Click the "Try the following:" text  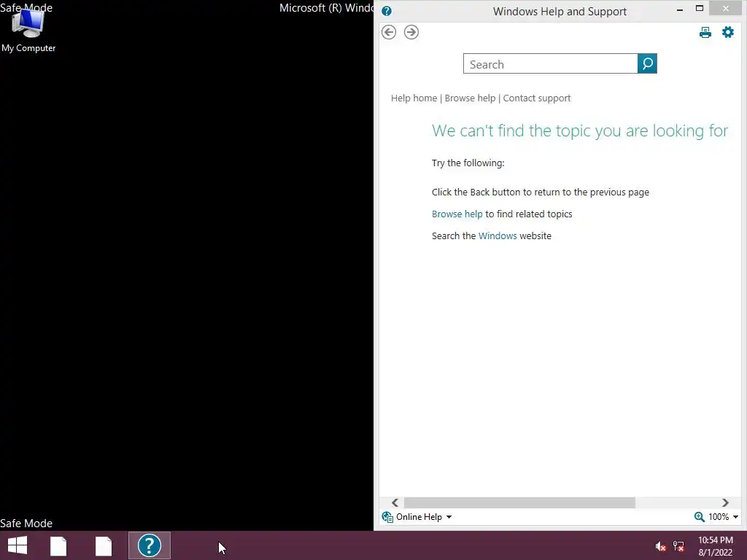coord(468,163)
